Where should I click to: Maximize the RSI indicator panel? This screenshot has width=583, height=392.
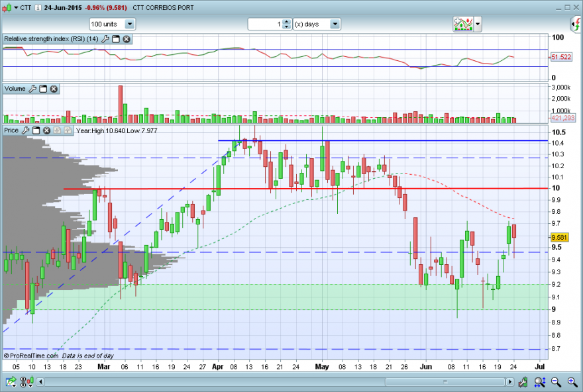[116, 39]
